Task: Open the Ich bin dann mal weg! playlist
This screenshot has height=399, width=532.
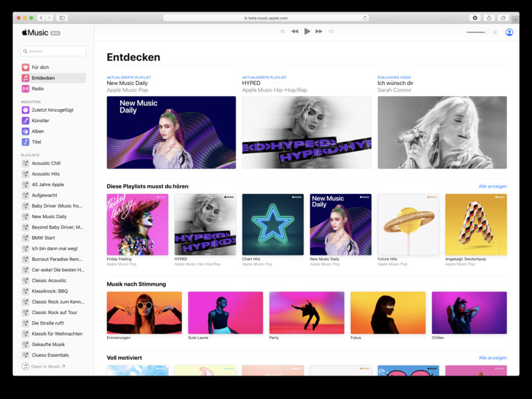Action: pyautogui.click(x=53, y=249)
